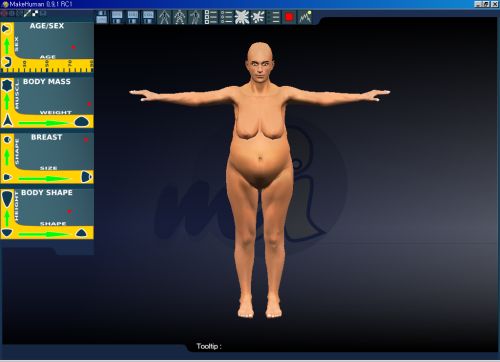Click the mountain graph icon in toolbar
The width and height of the screenshot is (500, 362).
click(305, 17)
